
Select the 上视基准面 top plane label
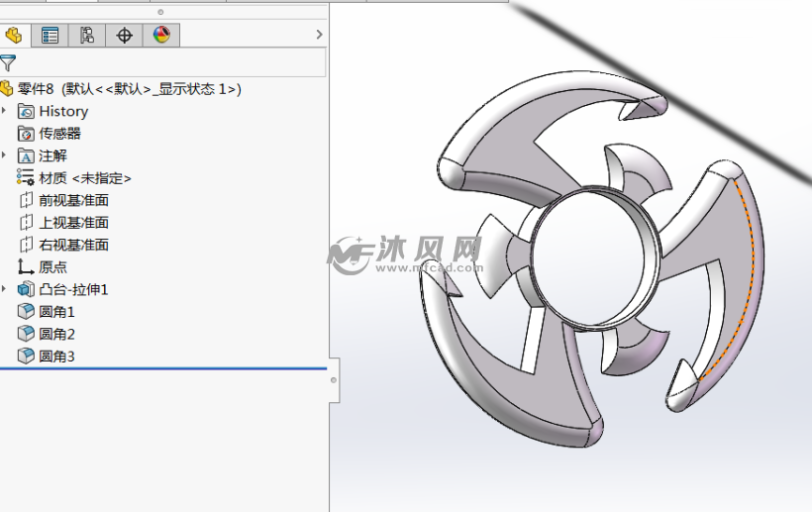(74, 223)
